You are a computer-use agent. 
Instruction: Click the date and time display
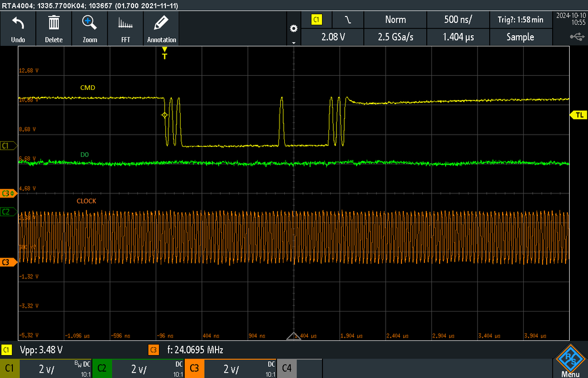pos(571,19)
